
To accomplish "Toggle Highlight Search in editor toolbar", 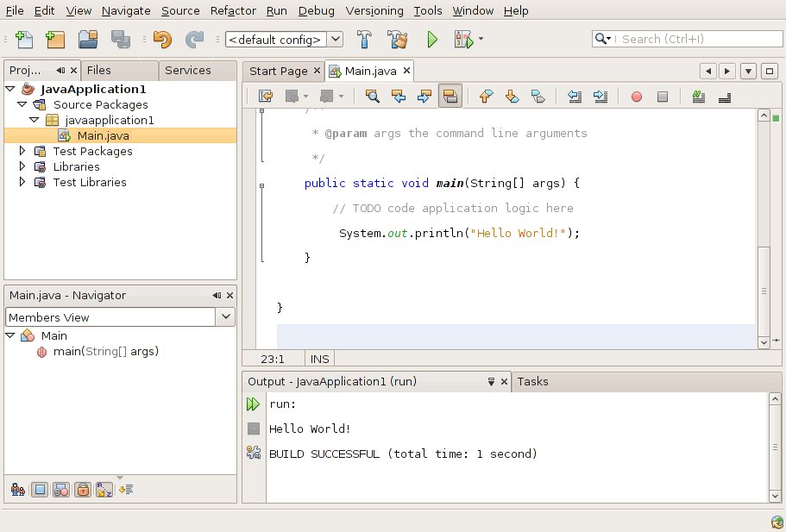I will (450, 97).
